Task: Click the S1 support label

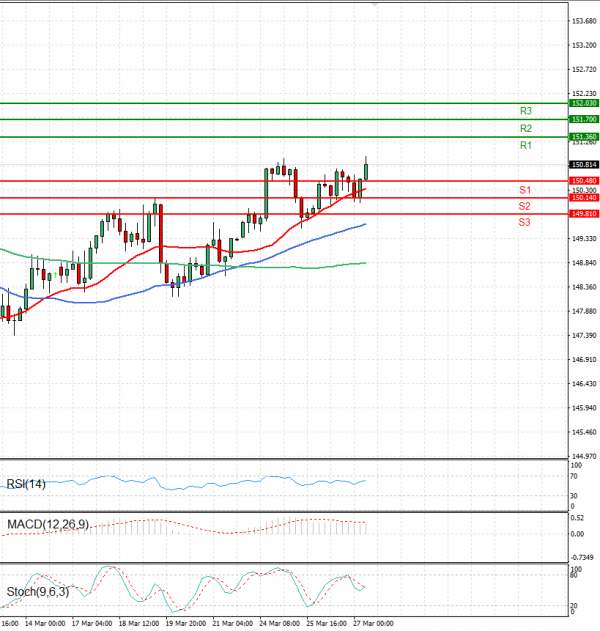Action: click(x=525, y=190)
